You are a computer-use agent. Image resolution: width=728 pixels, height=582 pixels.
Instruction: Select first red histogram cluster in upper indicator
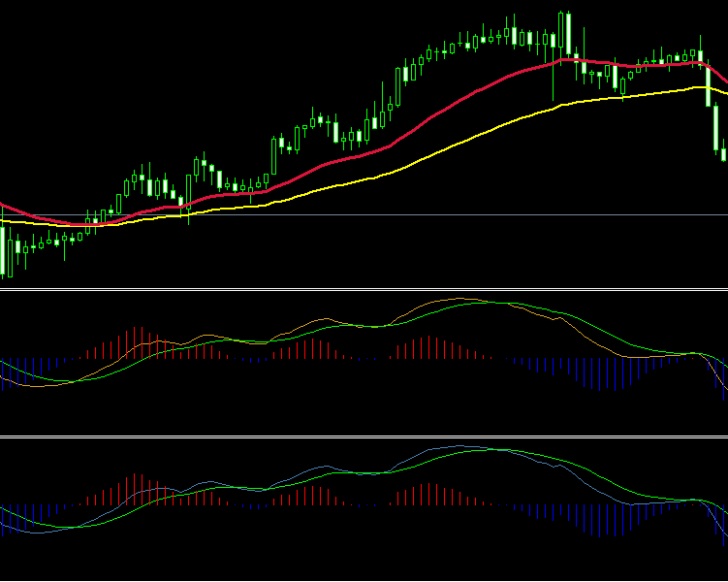pos(136,344)
